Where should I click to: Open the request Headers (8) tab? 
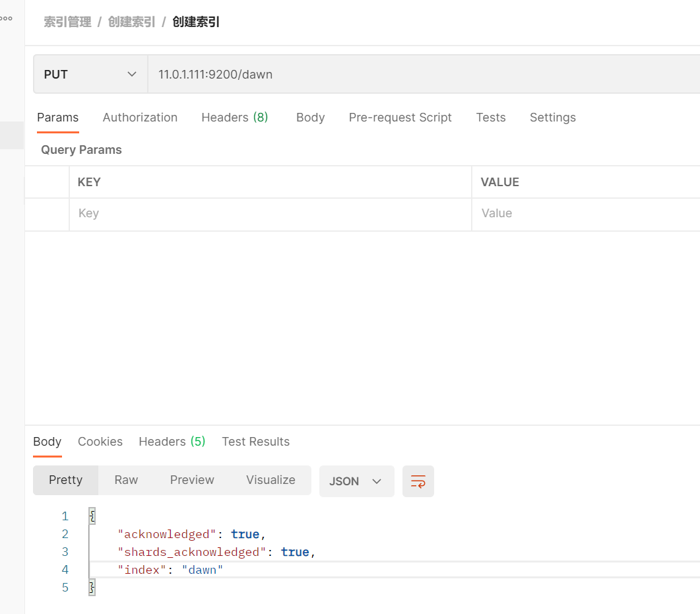pos(235,118)
